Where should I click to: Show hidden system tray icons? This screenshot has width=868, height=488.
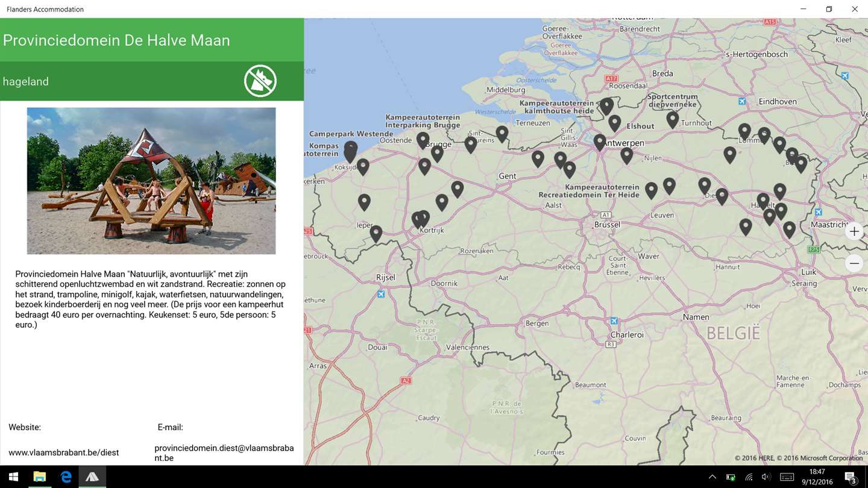coord(712,477)
